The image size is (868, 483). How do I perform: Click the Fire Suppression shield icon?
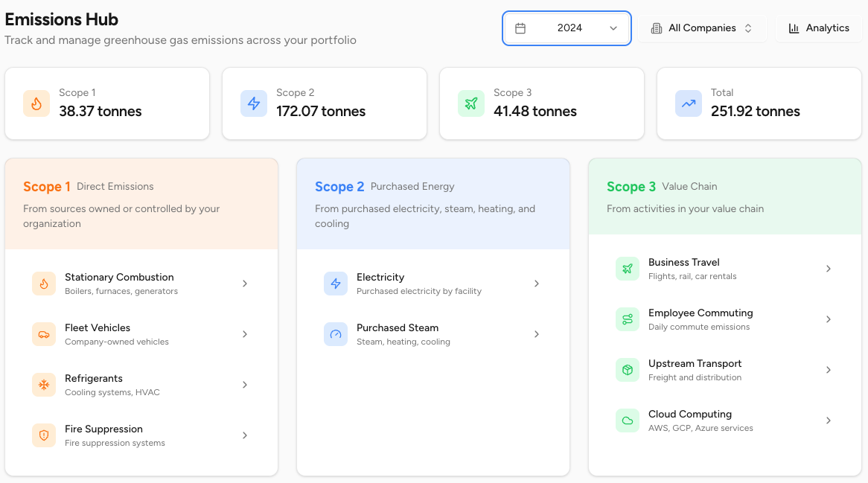pyautogui.click(x=44, y=435)
